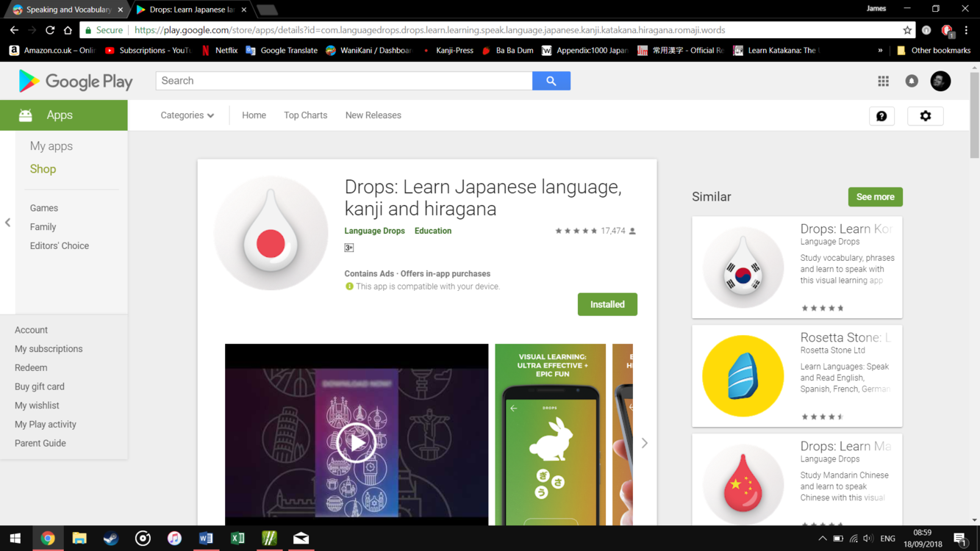Open the Drops Learn Korean app card

pyautogui.click(x=797, y=267)
